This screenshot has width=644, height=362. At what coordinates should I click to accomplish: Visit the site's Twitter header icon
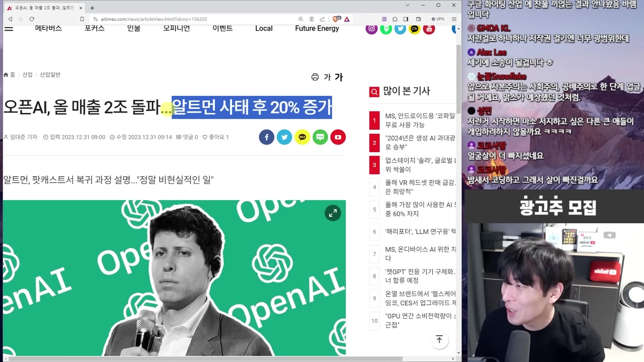[x=400, y=29]
